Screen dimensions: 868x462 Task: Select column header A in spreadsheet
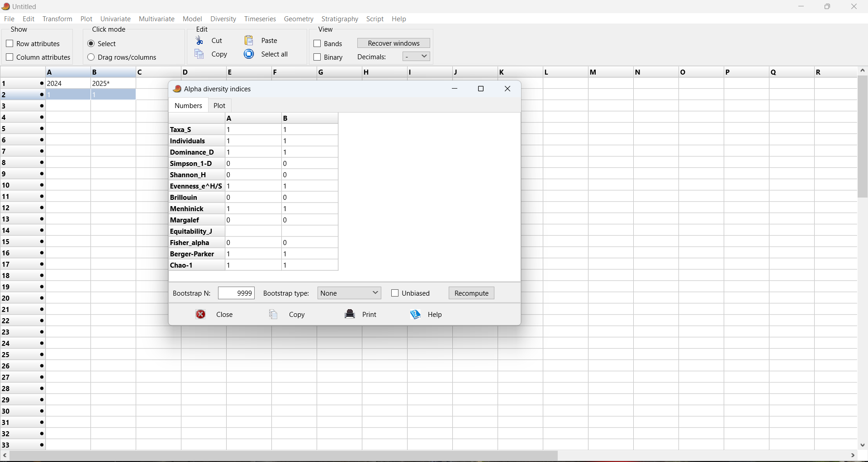[x=68, y=72]
